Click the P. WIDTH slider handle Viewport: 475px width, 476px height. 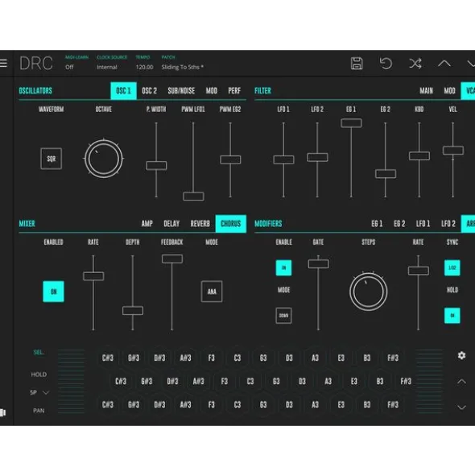point(156,165)
